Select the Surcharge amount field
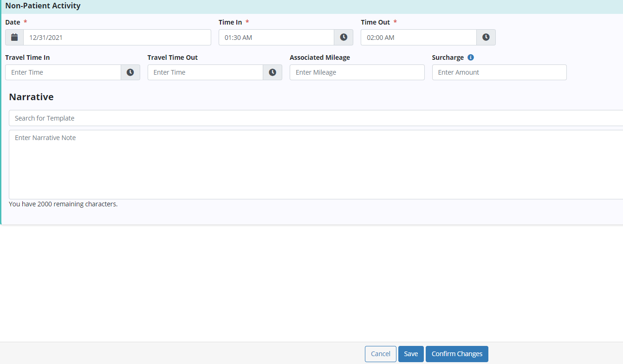Screen dimensions: 623x364 tap(499, 72)
